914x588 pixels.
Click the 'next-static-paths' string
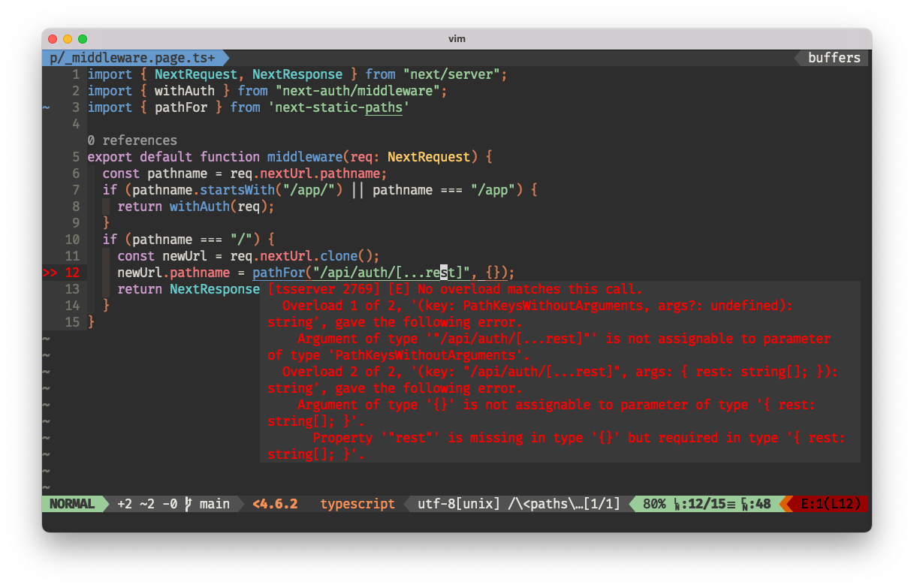point(339,107)
